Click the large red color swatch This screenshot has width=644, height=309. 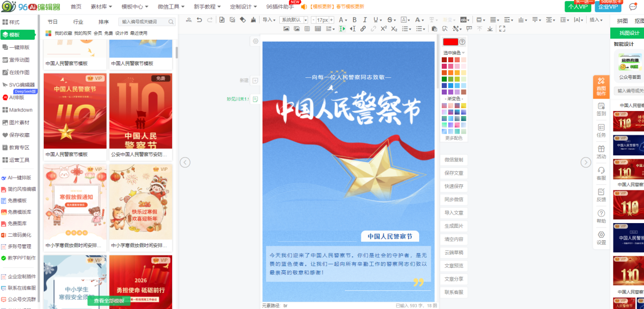[x=450, y=42]
